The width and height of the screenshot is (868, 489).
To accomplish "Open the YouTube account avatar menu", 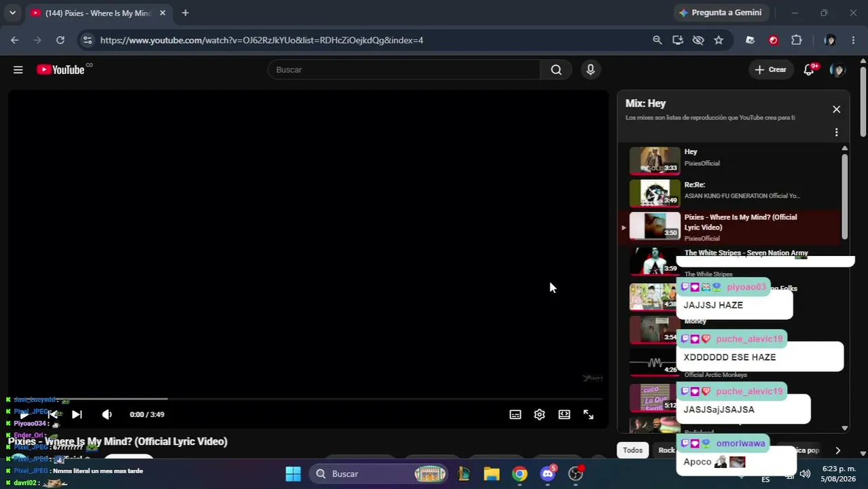I will click(837, 70).
